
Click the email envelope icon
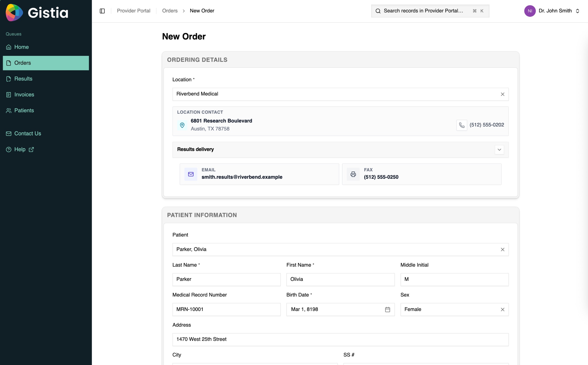pyautogui.click(x=191, y=174)
